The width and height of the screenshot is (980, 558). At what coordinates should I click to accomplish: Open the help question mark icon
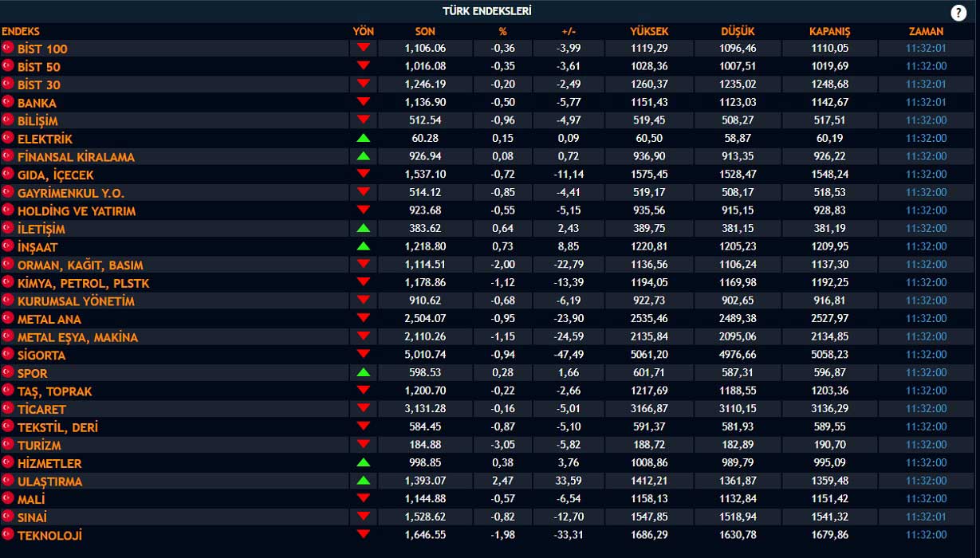coord(958,13)
